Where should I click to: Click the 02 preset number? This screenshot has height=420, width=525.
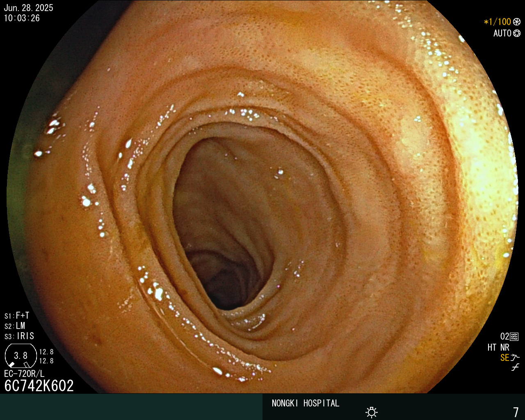(504, 337)
